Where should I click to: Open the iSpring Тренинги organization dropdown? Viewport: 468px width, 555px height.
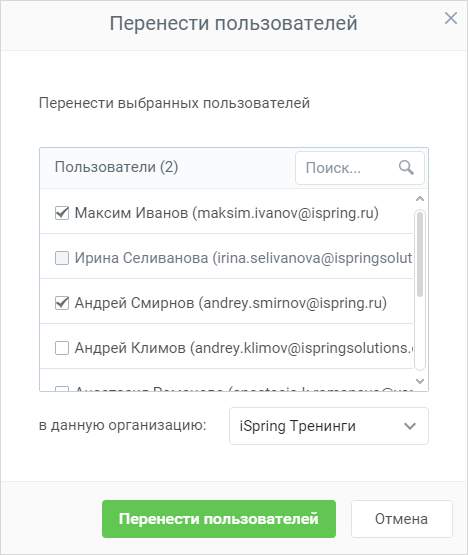[x=329, y=426]
